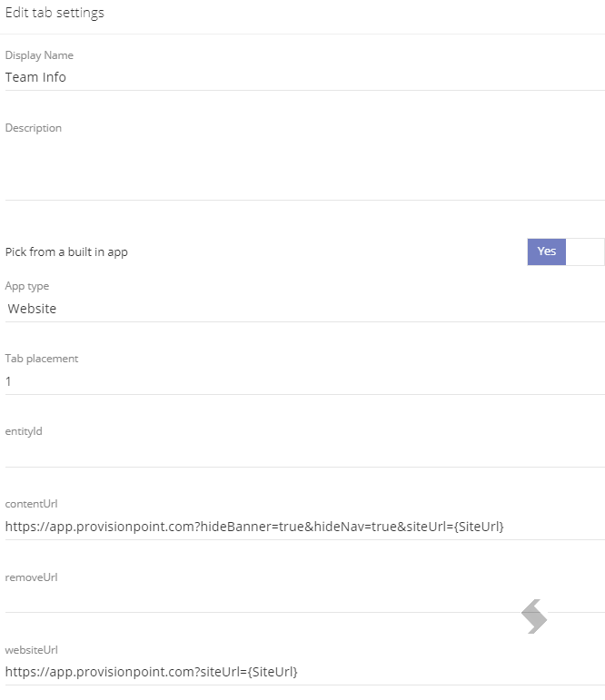Click the Edit tab settings heading
This screenshot has height=700, width=605.
coord(55,13)
